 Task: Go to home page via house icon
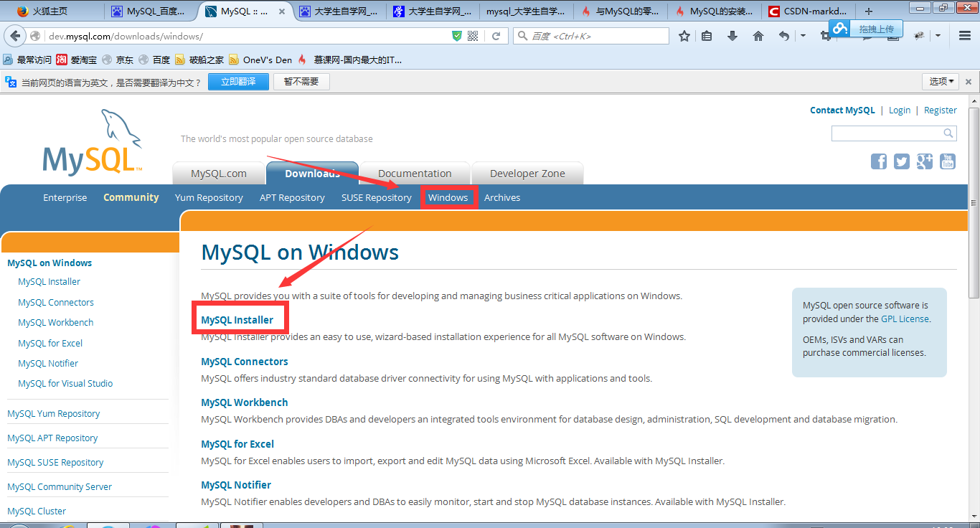coord(758,36)
